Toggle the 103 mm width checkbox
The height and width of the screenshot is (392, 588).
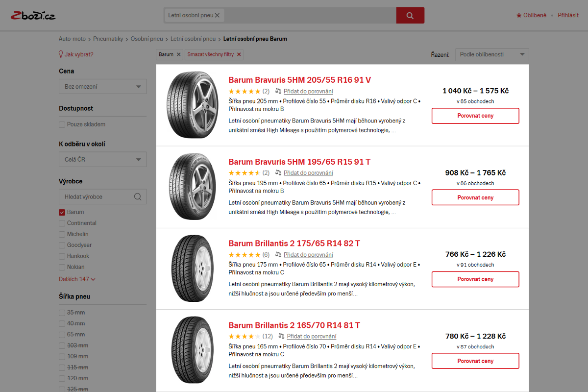(62, 345)
